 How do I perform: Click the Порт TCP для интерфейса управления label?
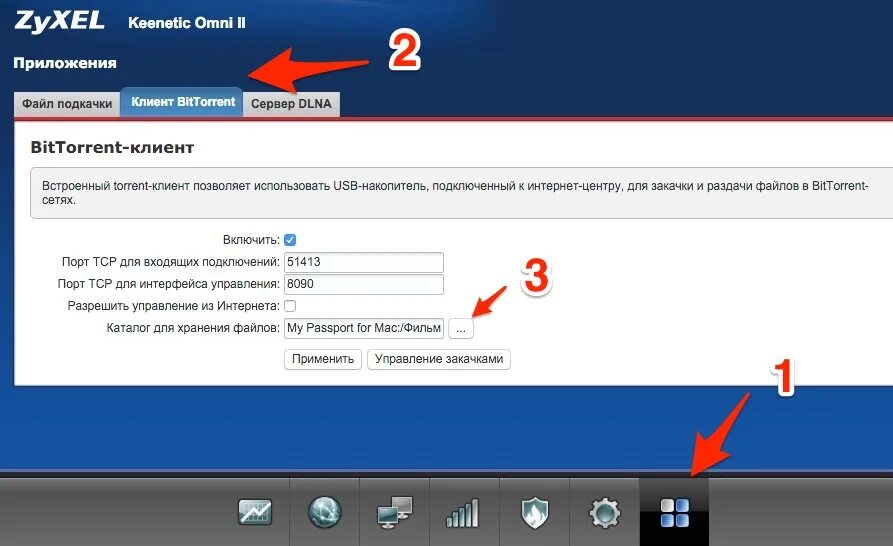[x=169, y=284]
